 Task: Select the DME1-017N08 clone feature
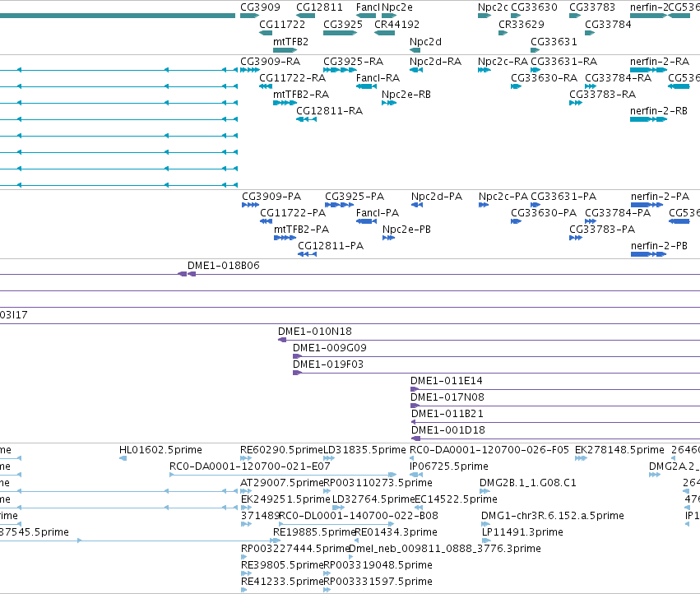pos(555,406)
